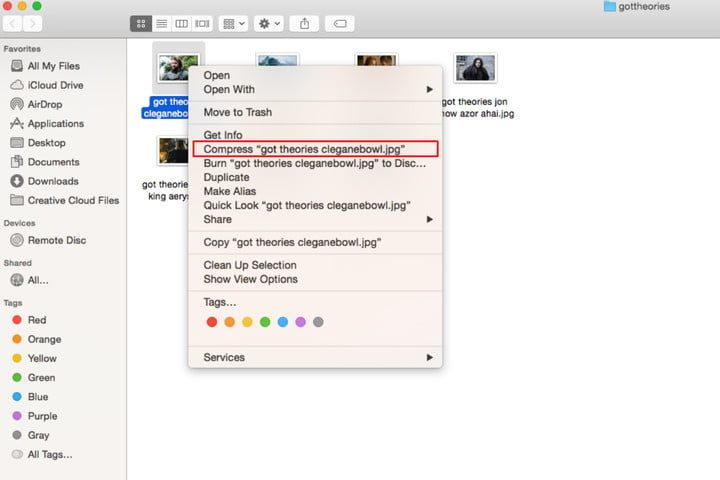Open the Action gear dropdown

(x=269, y=23)
